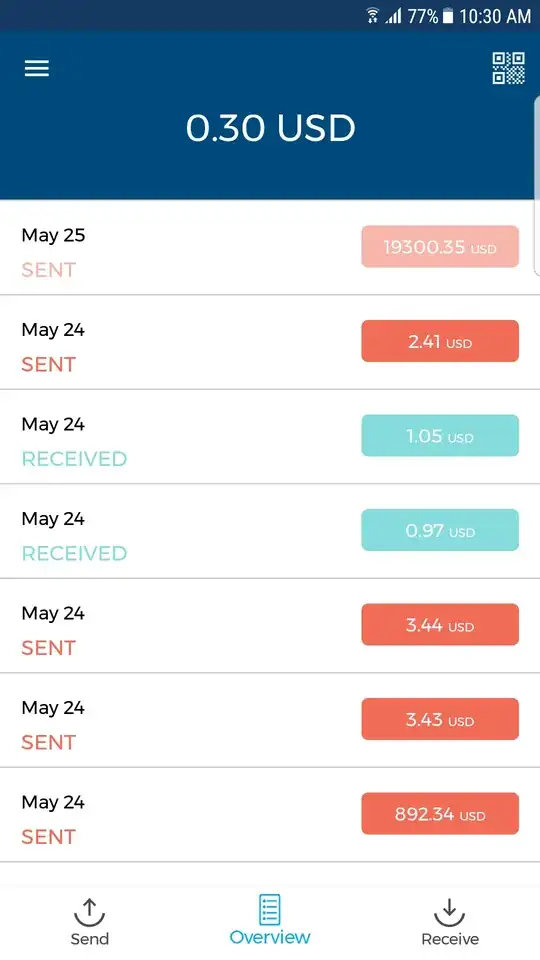Open the 0.97 USD received transaction
540x960 pixels.
(270, 531)
